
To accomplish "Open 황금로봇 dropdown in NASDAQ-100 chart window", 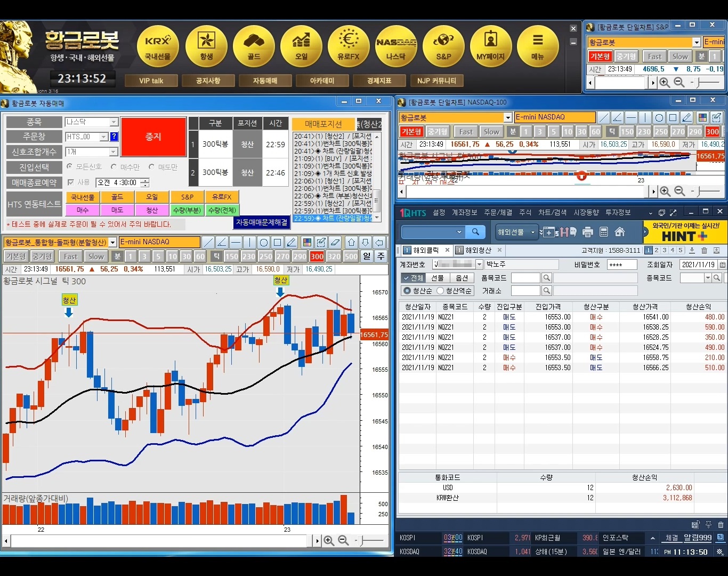I will (x=508, y=117).
